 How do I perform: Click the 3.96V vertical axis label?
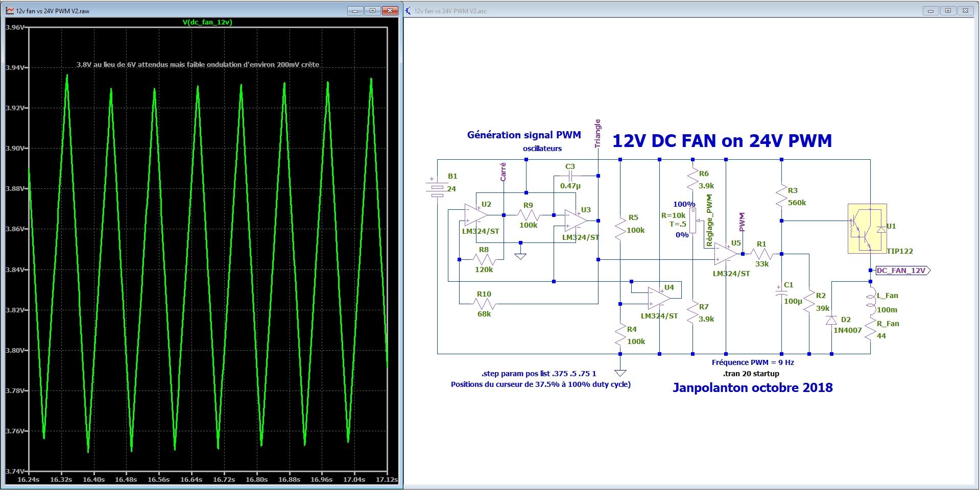pos(14,27)
